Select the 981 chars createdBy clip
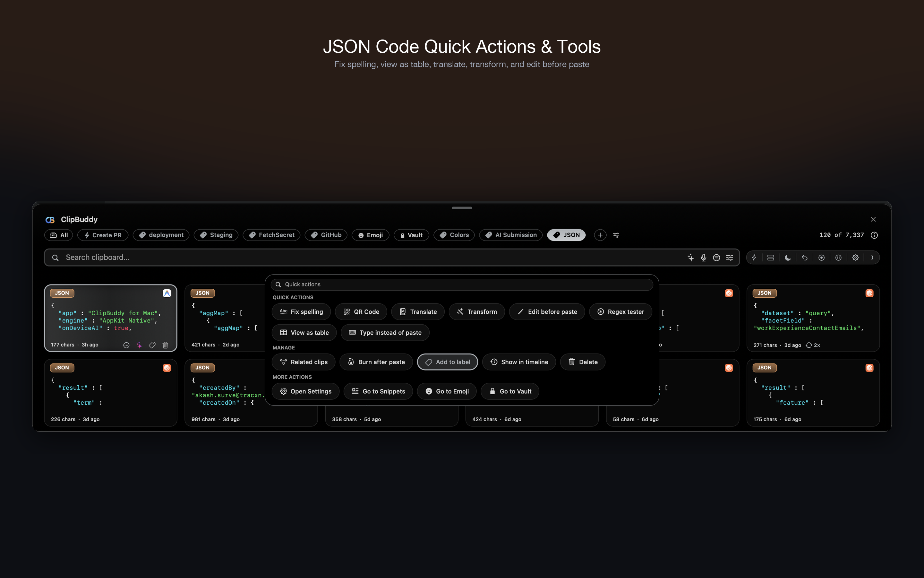 pyautogui.click(x=225, y=393)
